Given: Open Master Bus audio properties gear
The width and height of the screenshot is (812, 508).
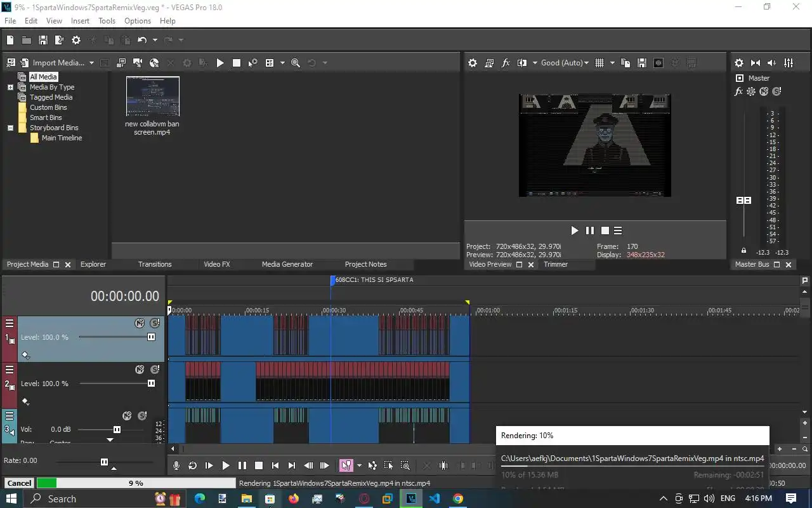Looking at the screenshot, I should [739, 63].
